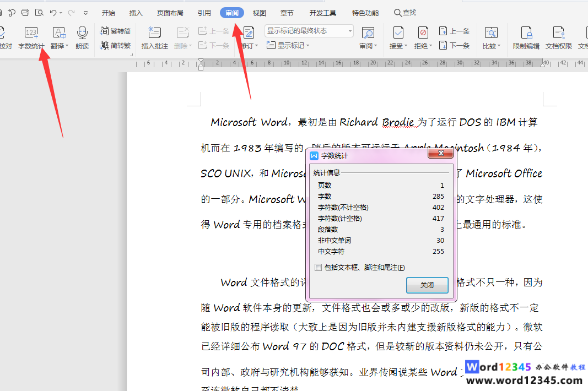Viewport: 588px width, 391px height.
Task: Expand the 翻译 dropdown arrow
Action: [67, 46]
